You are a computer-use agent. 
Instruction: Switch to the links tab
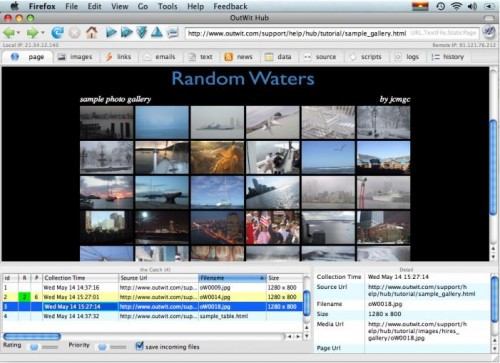118,57
